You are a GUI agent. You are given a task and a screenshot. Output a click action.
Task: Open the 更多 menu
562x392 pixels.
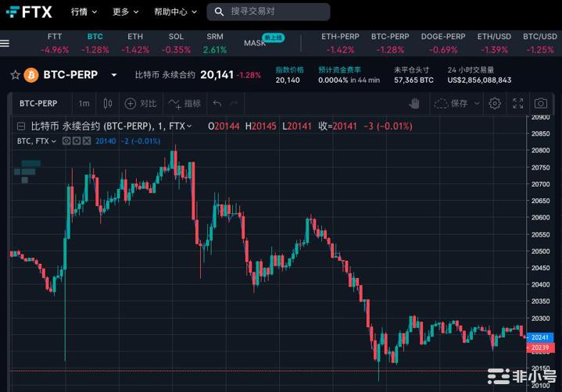click(x=125, y=12)
